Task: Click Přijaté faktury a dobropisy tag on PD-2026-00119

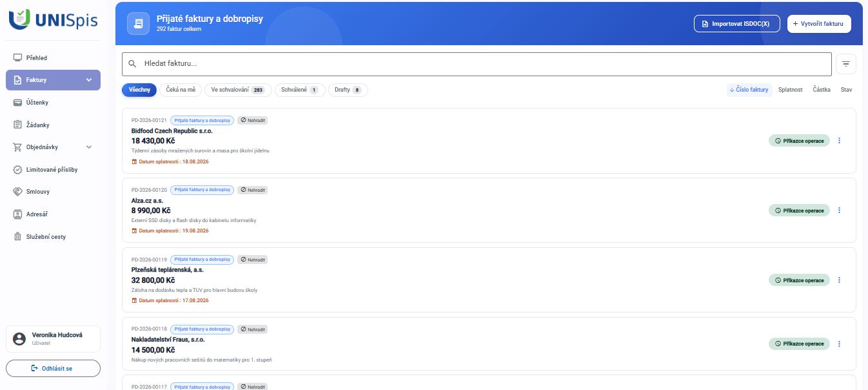Action: tap(202, 260)
